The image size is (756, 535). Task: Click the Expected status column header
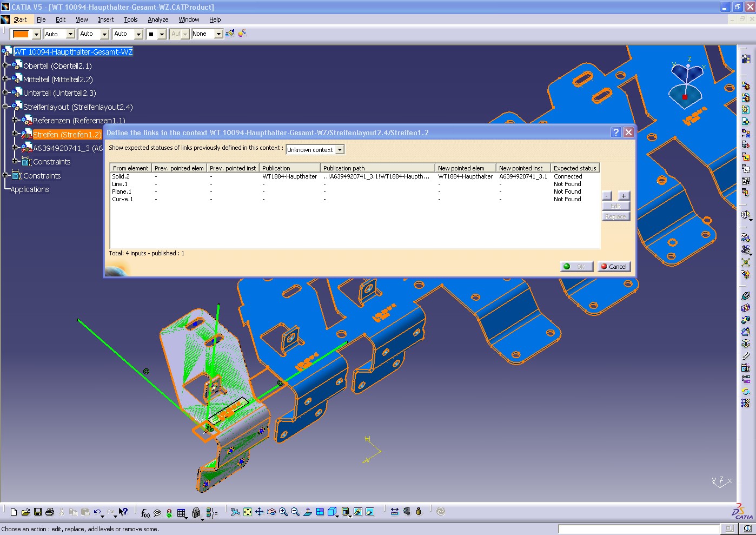point(575,168)
